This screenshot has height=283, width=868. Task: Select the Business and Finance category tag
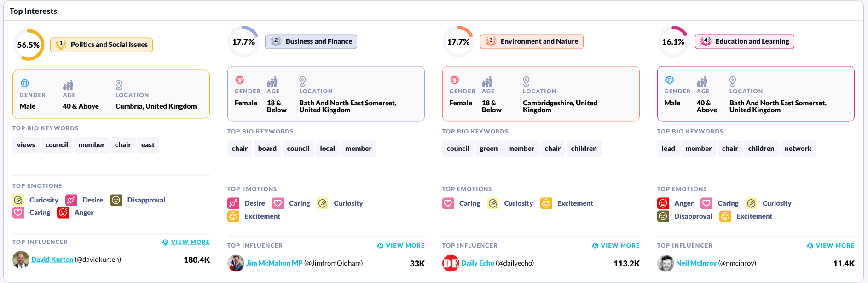click(x=311, y=41)
